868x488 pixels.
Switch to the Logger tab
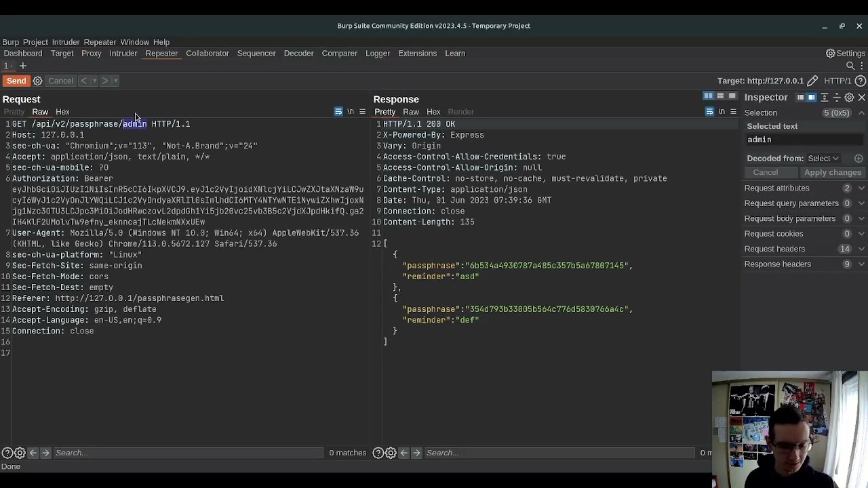tap(378, 54)
